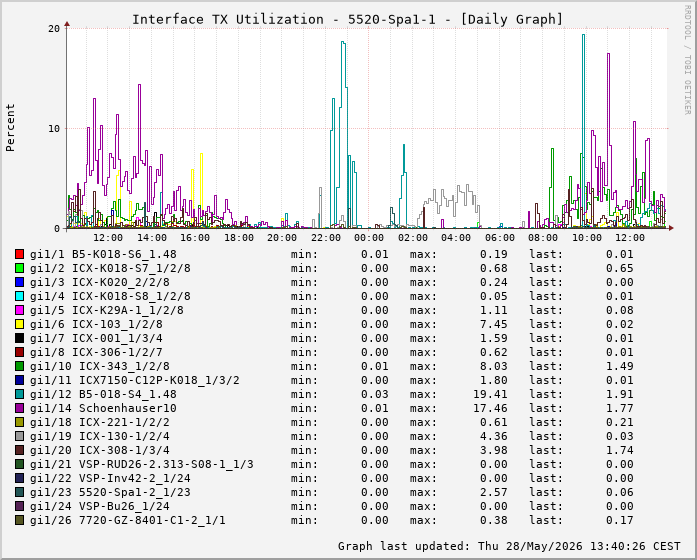Click the 22:00 x-axis time label

pos(325,238)
